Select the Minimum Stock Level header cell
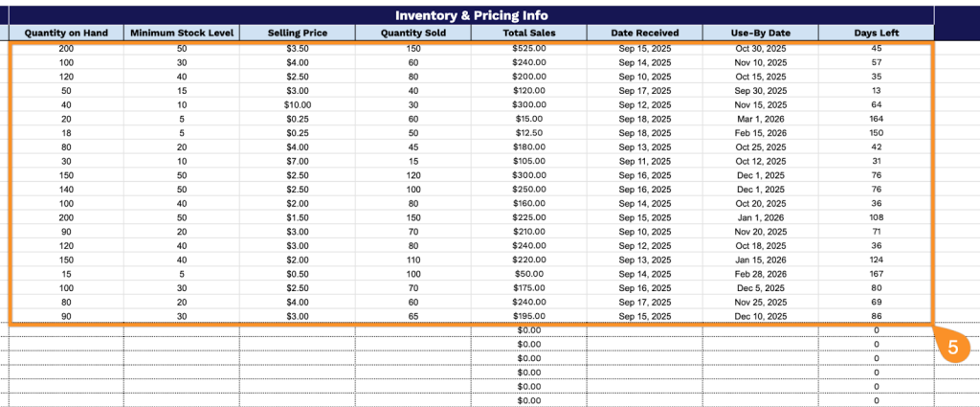 [x=182, y=33]
